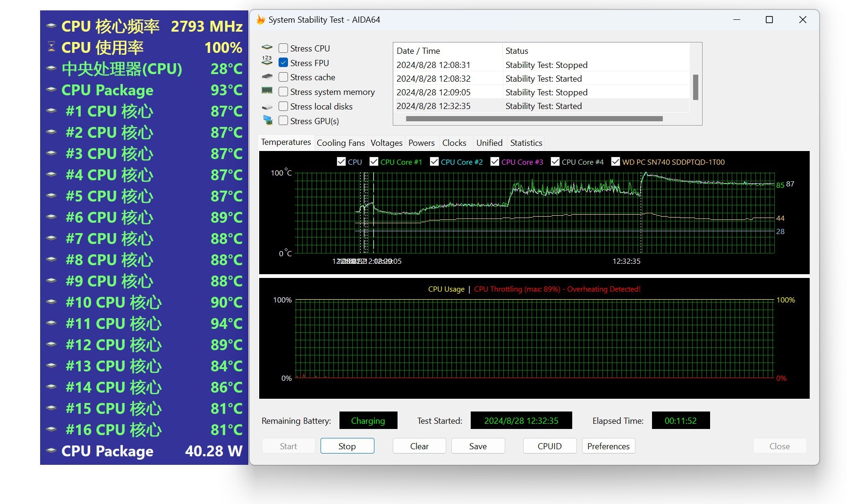Click the icon beside #4 CPU 核心
Screen dimensions: 847x504
(x=51, y=175)
